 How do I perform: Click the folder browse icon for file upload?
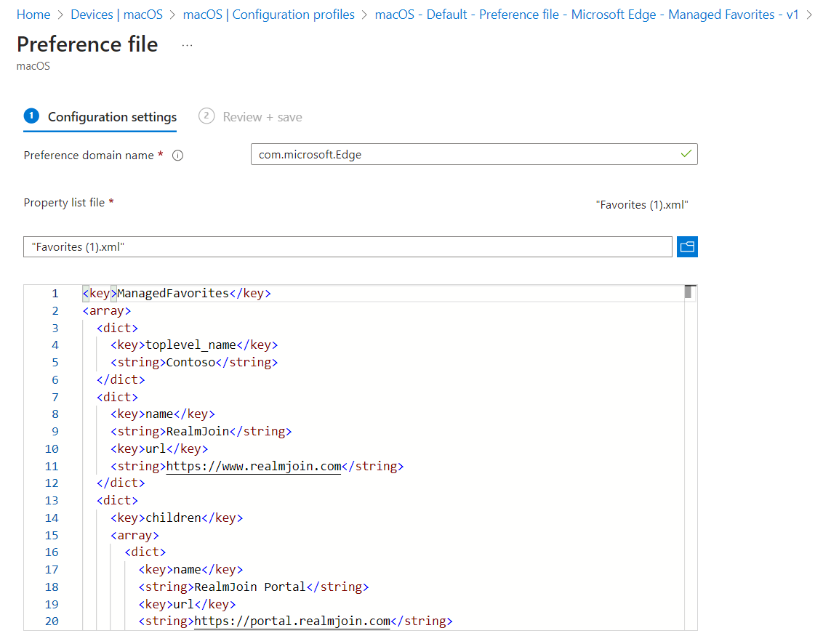click(687, 247)
